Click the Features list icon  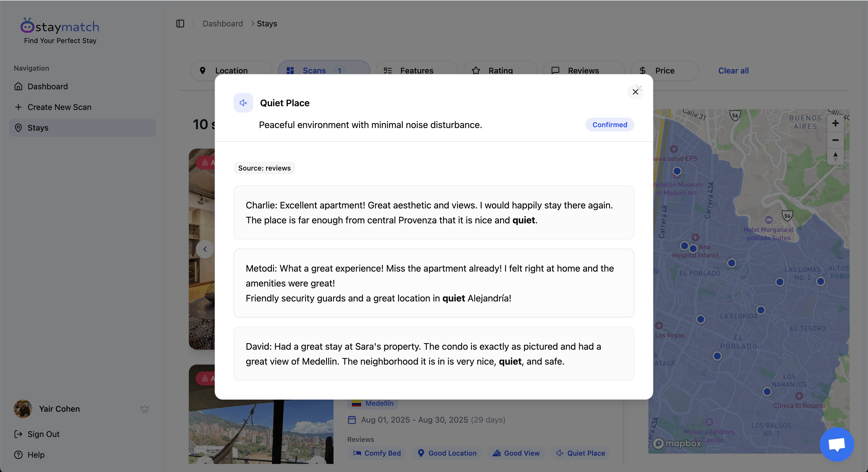tap(388, 70)
